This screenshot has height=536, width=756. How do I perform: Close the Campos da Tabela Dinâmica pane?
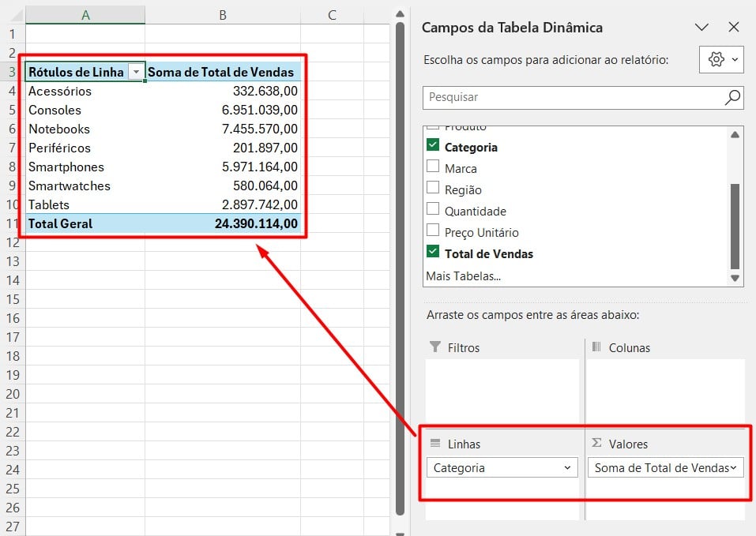tap(733, 27)
